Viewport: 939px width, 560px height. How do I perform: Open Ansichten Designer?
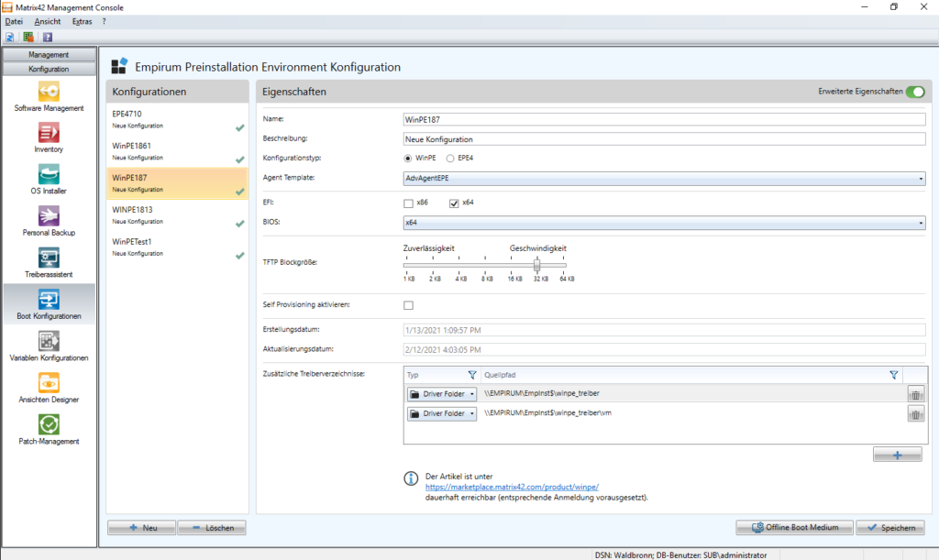(x=49, y=389)
